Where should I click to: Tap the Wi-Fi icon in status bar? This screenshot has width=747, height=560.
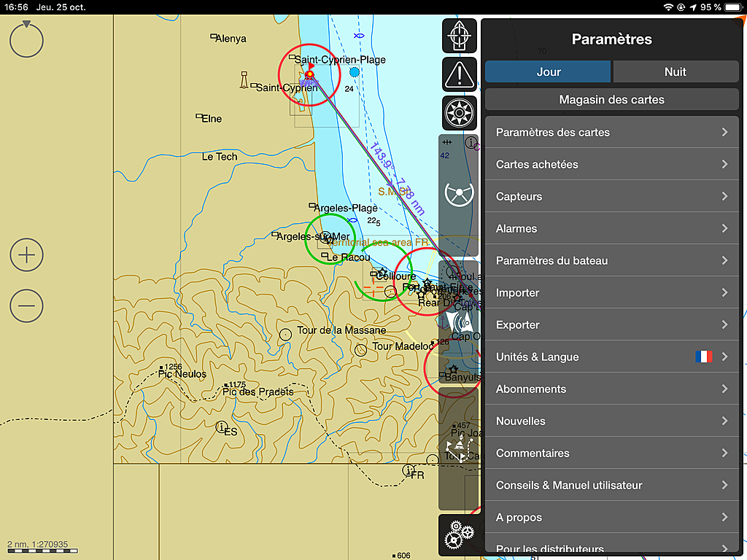(668, 7)
